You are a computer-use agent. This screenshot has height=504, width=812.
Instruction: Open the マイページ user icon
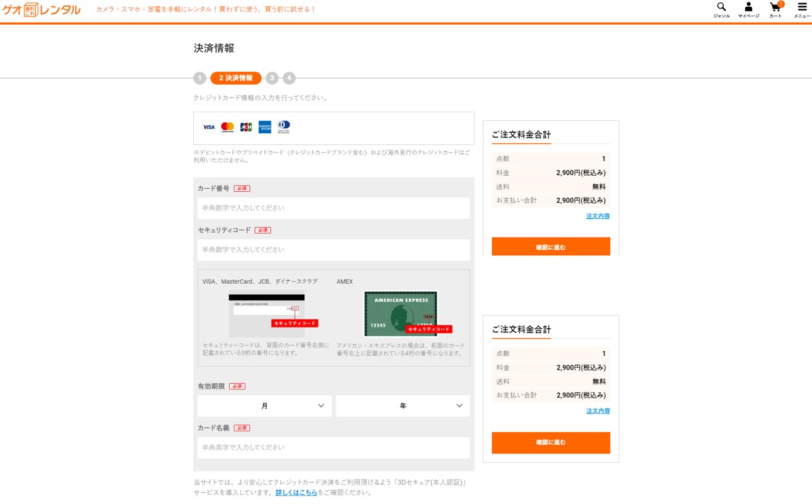[x=748, y=8]
